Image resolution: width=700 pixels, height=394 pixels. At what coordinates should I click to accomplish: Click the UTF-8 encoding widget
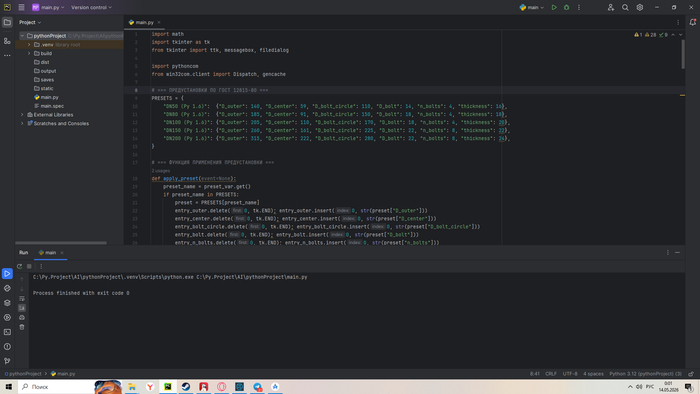570,374
